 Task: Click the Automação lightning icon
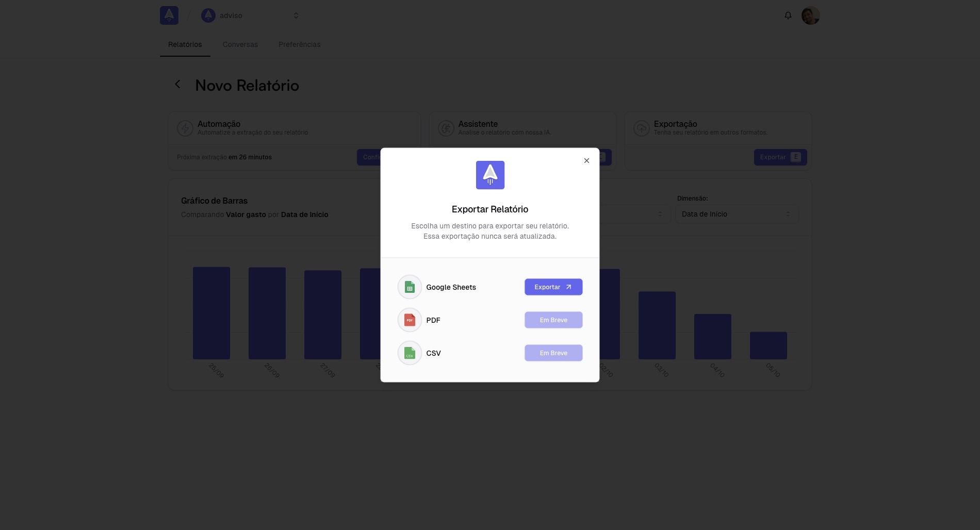pyautogui.click(x=185, y=128)
